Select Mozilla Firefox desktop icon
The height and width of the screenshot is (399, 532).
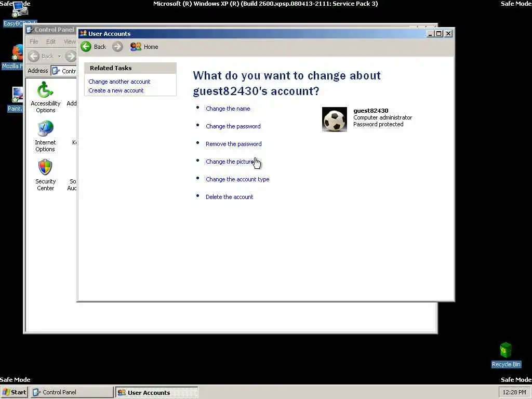(x=13, y=56)
